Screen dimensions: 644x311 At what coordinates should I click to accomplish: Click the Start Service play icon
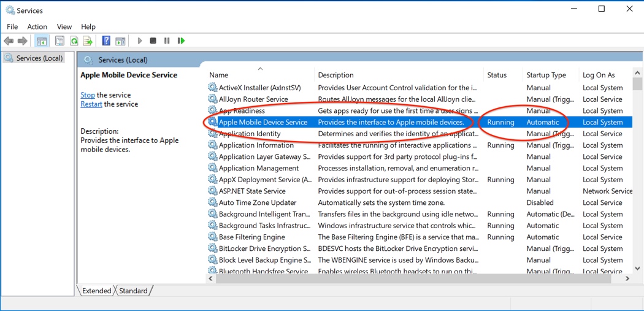coord(140,40)
